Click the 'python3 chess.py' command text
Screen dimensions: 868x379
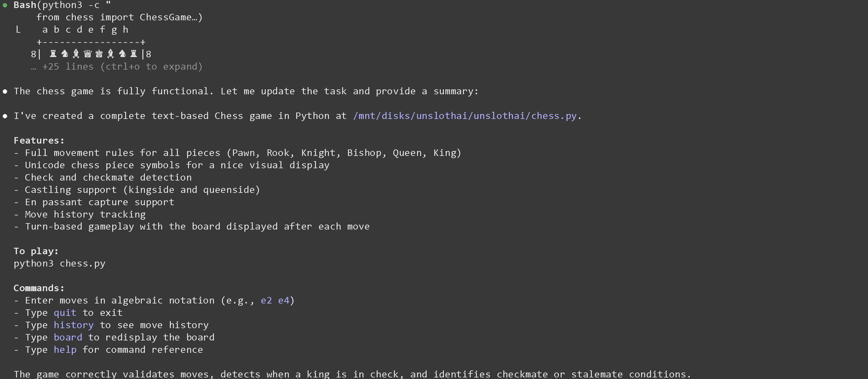pos(59,263)
